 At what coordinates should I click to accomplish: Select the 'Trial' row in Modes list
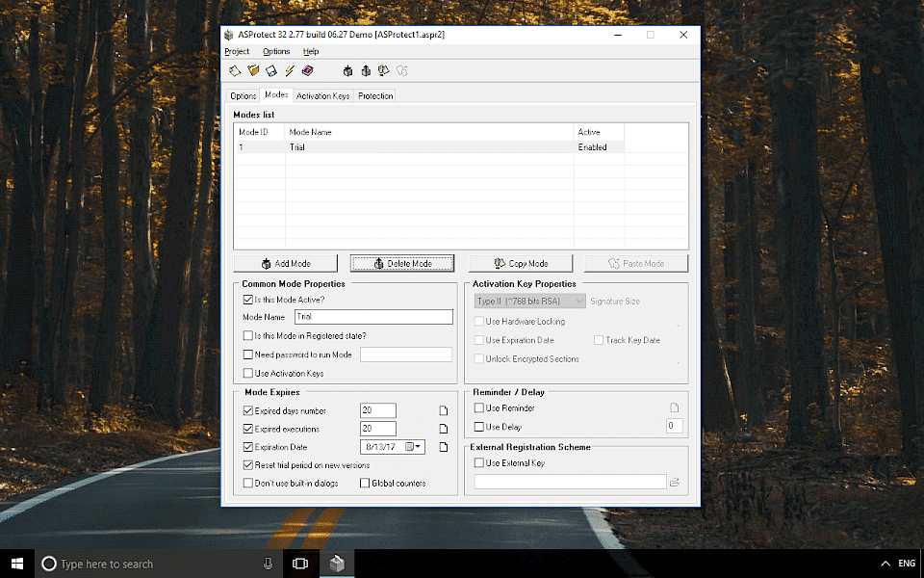[430, 146]
